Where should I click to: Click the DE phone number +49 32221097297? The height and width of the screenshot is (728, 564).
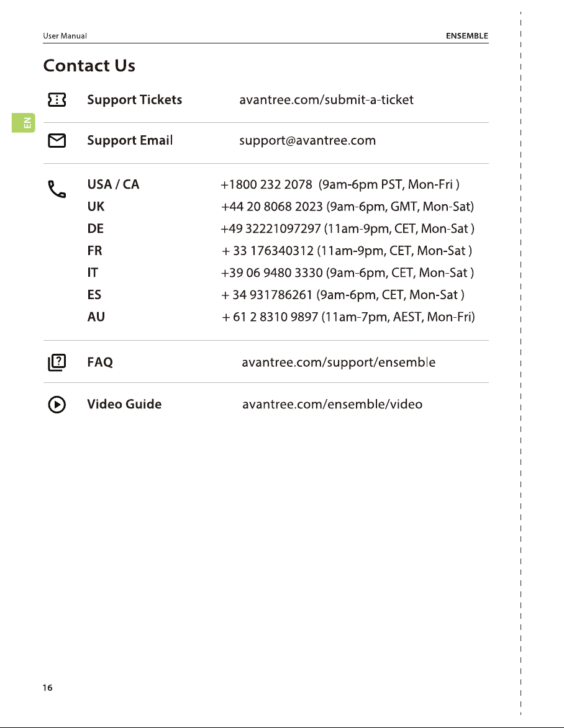pos(271,229)
